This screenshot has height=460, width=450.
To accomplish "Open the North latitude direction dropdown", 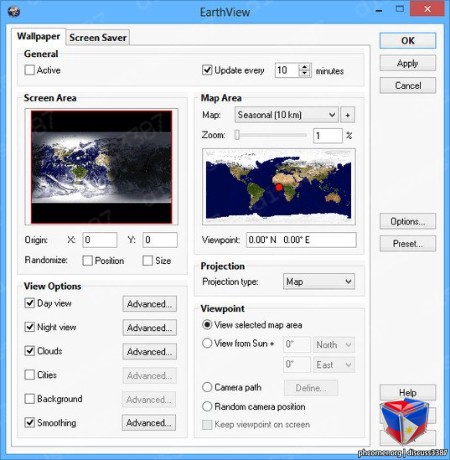I will point(334,345).
